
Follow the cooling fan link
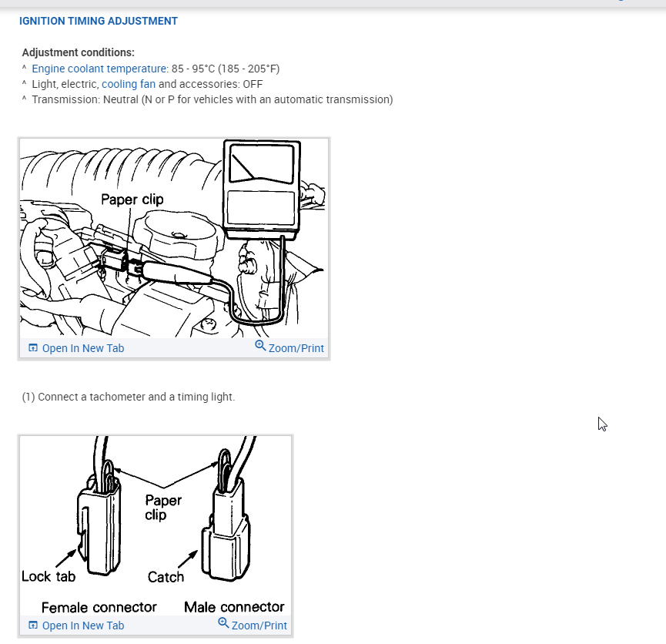(x=129, y=84)
